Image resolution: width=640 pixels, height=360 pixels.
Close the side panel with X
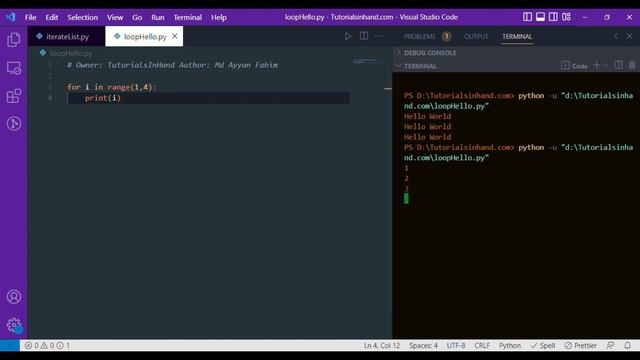[629, 36]
